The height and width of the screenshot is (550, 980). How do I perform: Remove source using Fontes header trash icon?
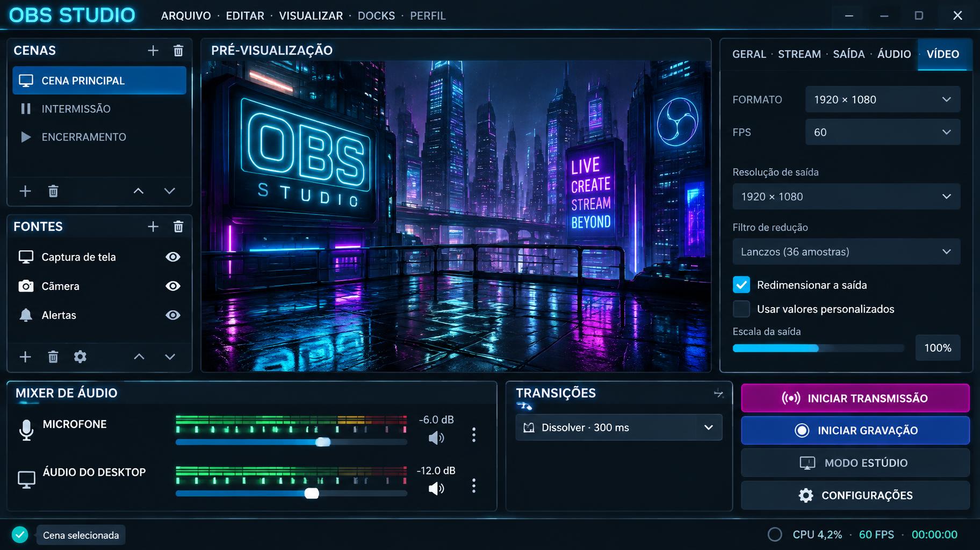point(178,227)
